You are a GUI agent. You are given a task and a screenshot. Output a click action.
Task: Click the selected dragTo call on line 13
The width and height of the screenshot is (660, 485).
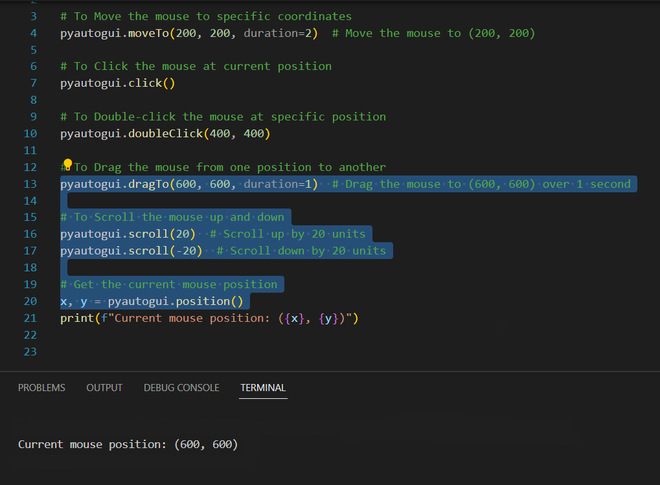click(189, 184)
